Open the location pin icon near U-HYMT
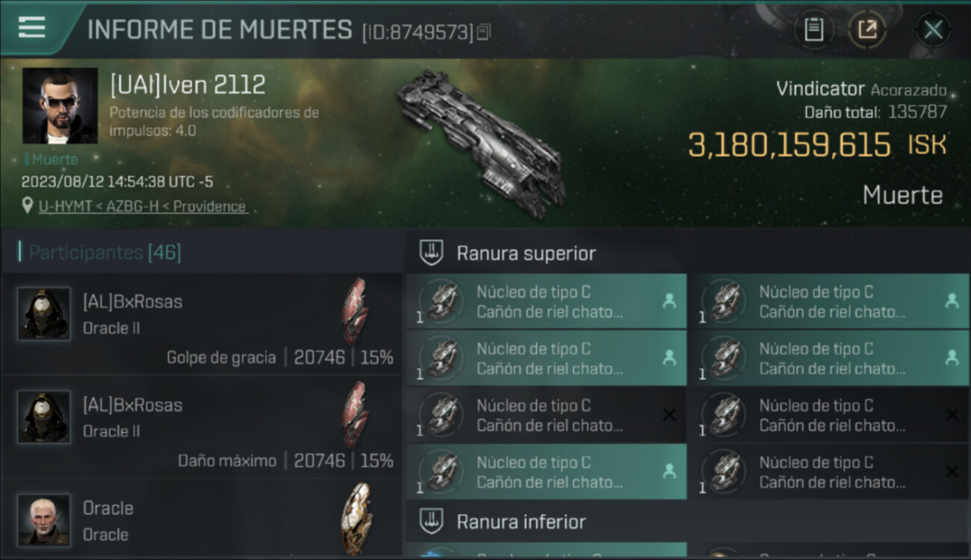The width and height of the screenshot is (971, 560). click(28, 206)
